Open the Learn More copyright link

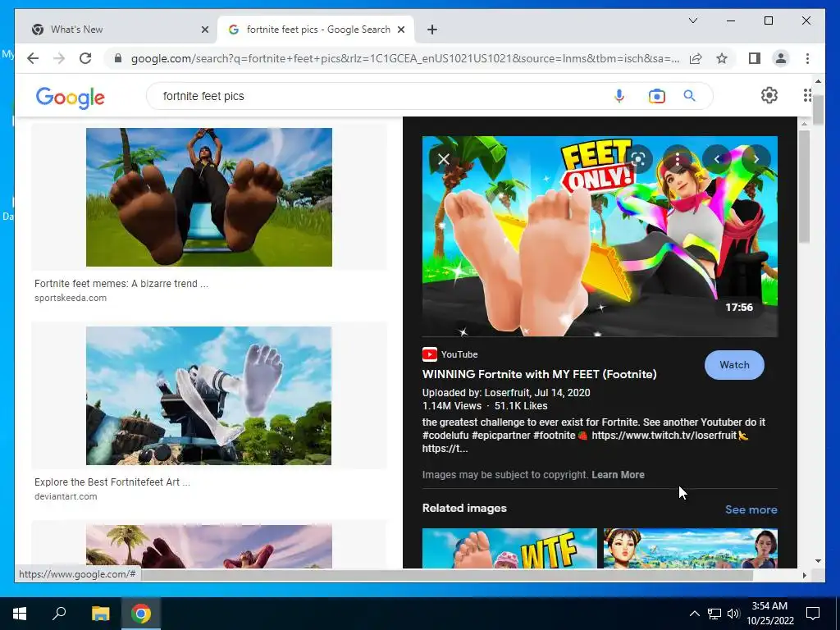618,475
